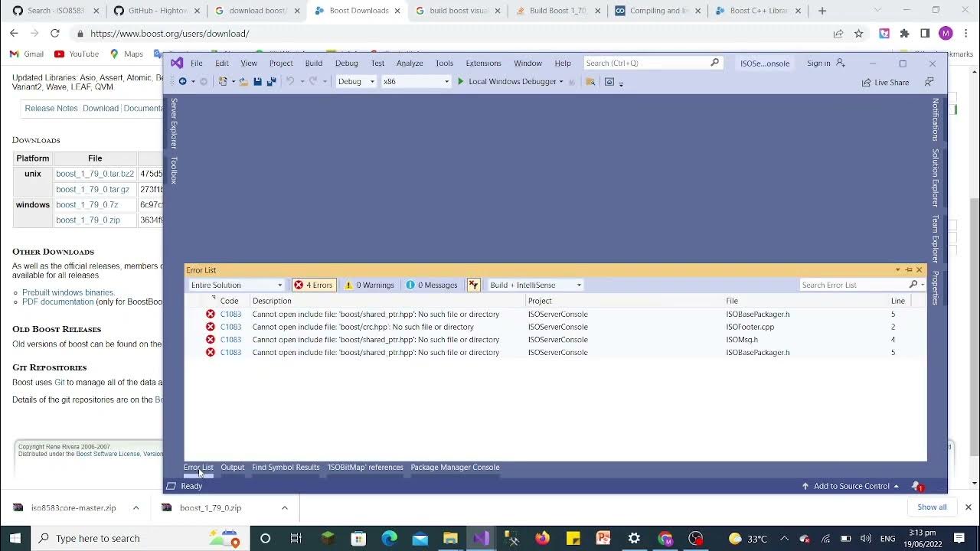Image resolution: width=980 pixels, height=551 pixels.
Task: Open the x86 platform dropdown
Action: click(416, 81)
